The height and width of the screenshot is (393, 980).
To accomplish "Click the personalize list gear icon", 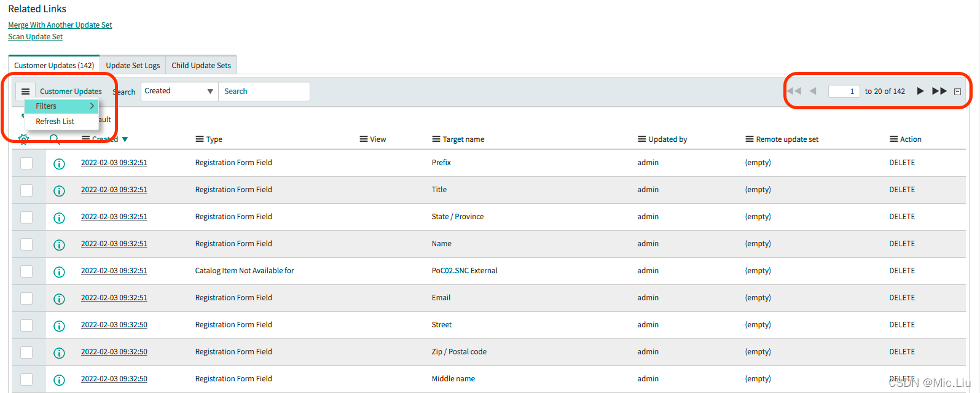I will 23,139.
